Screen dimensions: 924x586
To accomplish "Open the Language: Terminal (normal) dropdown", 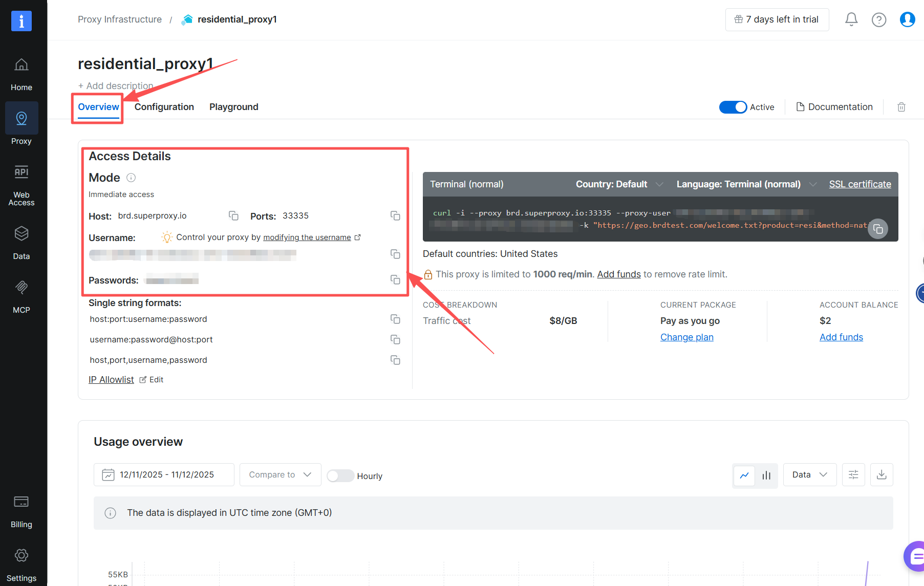I will coord(746,184).
